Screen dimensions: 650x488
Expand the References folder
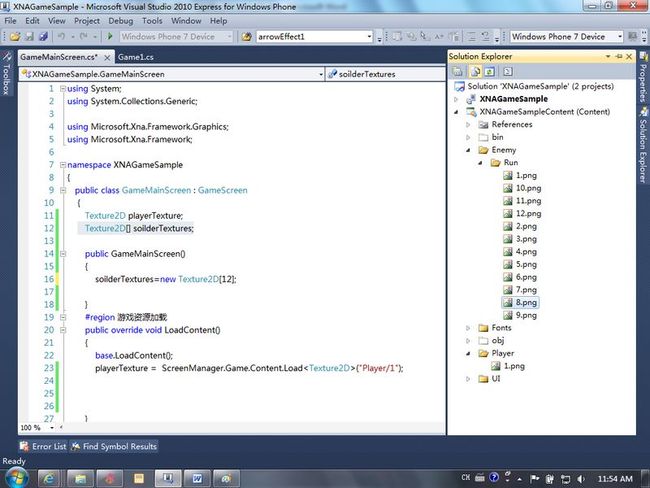point(468,125)
